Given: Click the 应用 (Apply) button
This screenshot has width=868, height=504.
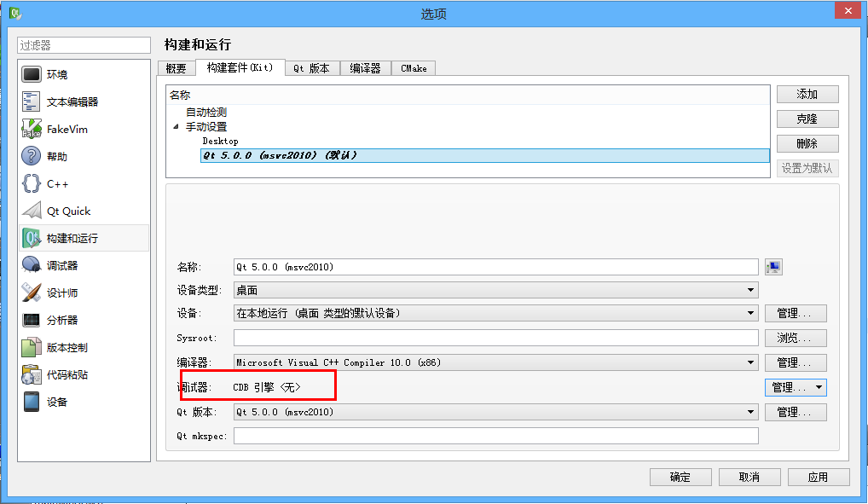Looking at the screenshot, I should [818, 477].
